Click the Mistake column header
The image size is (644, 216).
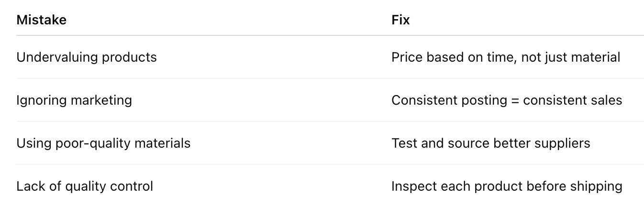click(41, 20)
